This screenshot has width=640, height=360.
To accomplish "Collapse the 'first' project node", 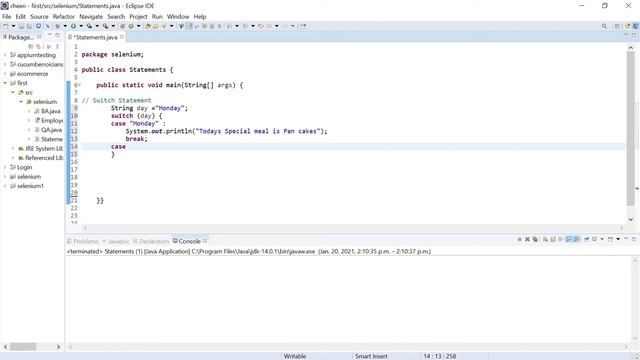I will pos(5,83).
